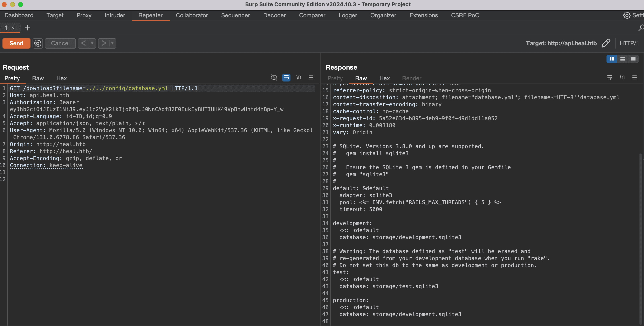The height and width of the screenshot is (326, 644).
Task: Click the Cancel button
Action: [60, 43]
